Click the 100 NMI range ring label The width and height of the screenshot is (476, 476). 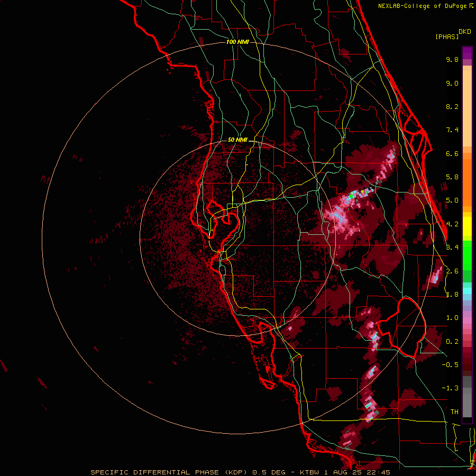[x=237, y=42]
